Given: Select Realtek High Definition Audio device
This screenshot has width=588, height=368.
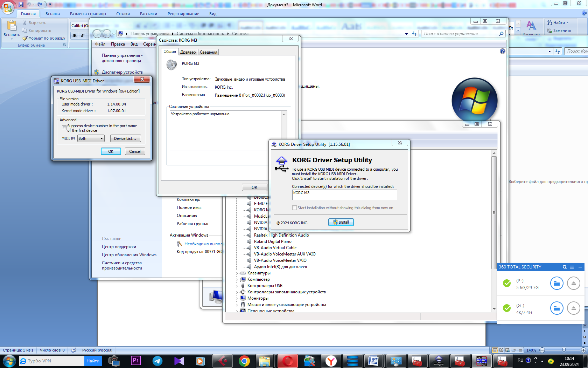Looking at the screenshot, I should tap(281, 235).
